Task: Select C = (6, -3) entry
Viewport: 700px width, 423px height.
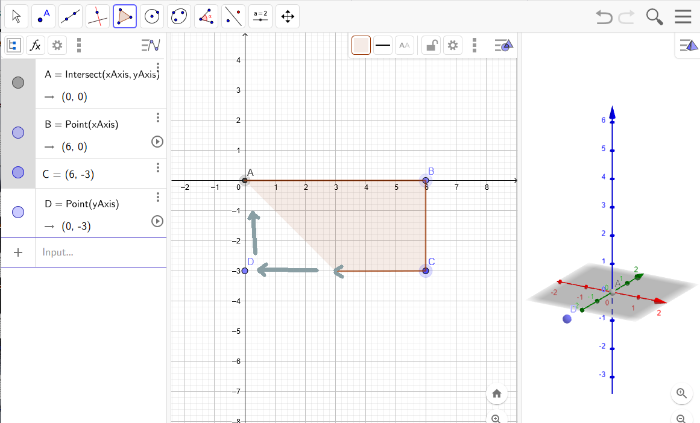Action: (x=68, y=174)
